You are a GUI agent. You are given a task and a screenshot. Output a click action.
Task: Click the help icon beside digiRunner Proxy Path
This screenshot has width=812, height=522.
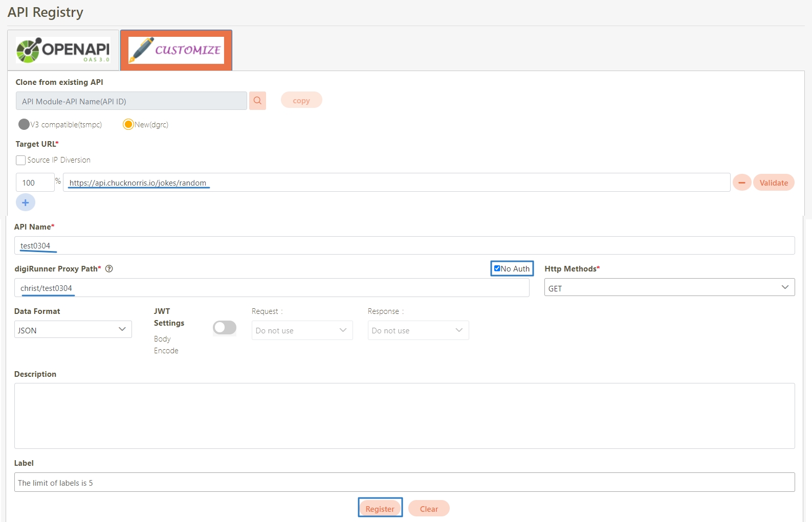click(x=109, y=269)
